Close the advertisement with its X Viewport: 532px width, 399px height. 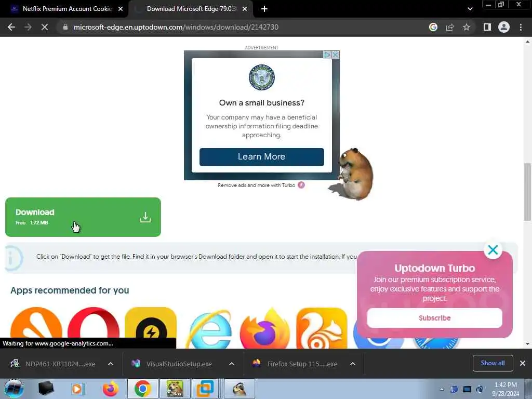335,55
